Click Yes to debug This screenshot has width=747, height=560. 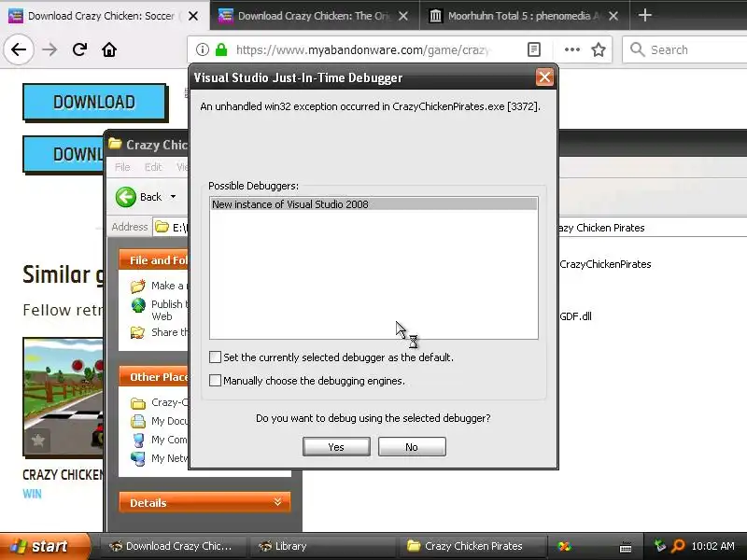point(336,447)
